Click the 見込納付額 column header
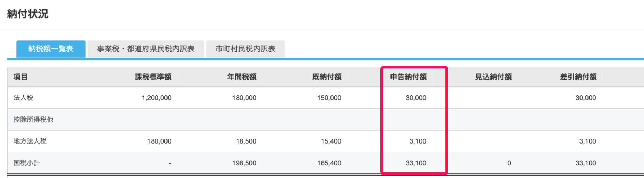 (493, 77)
